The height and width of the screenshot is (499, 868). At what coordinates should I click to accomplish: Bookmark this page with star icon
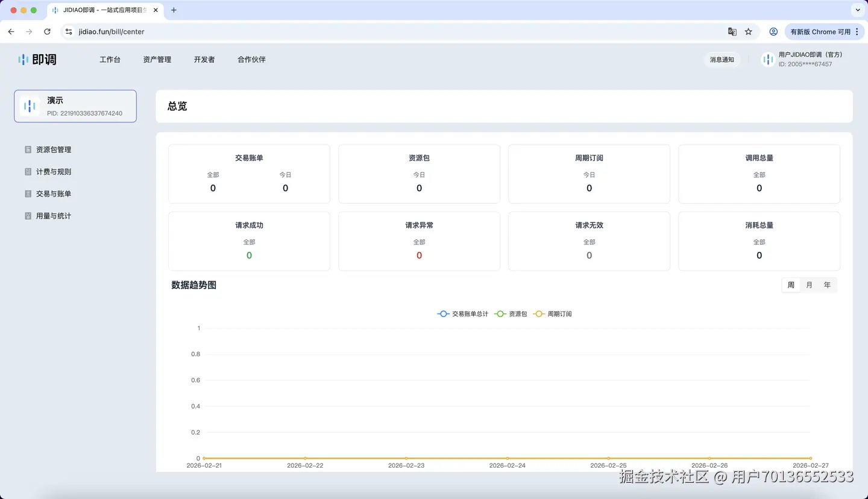coord(749,31)
